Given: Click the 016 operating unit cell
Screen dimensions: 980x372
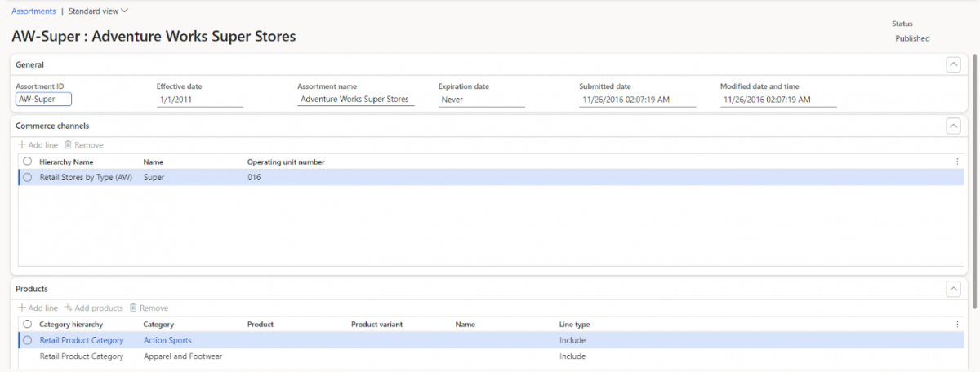Looking at the screenshot, I should (x=254, y=177).
